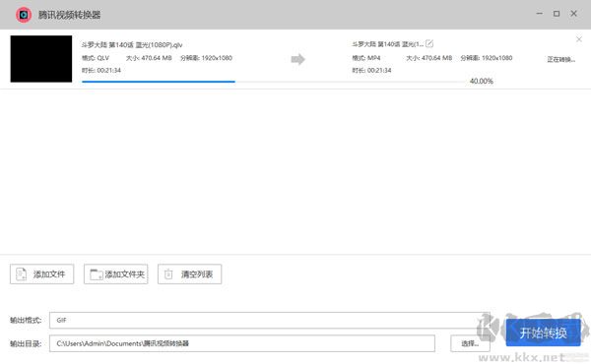Minimize the converter window
The image size is (591, 364).
pos(540,14)
